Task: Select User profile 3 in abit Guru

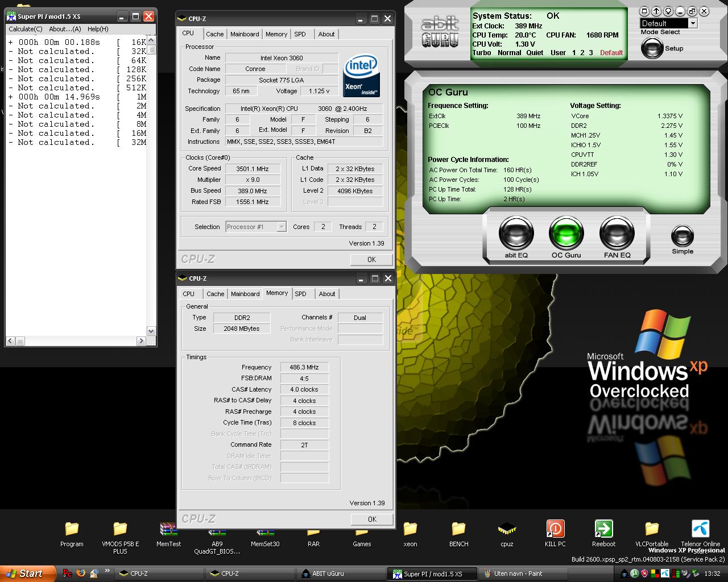Action: pos(591,53)
